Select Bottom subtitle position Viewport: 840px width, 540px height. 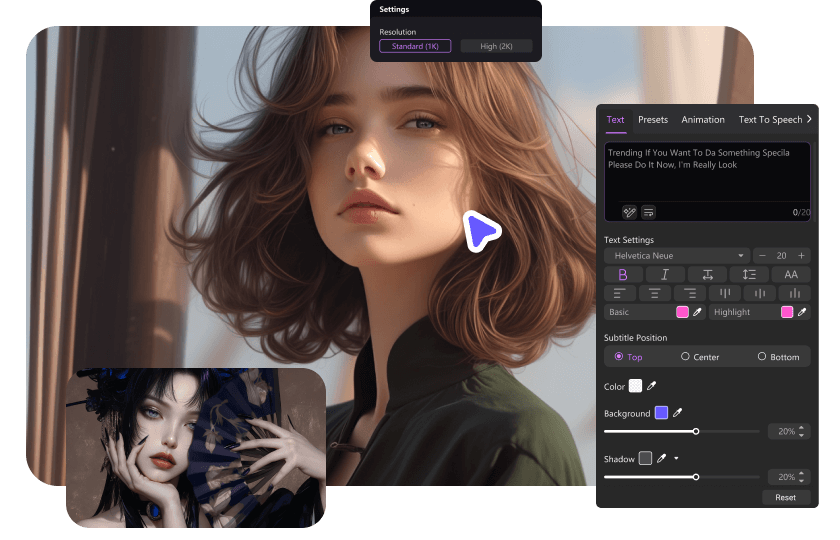point(762,356)
